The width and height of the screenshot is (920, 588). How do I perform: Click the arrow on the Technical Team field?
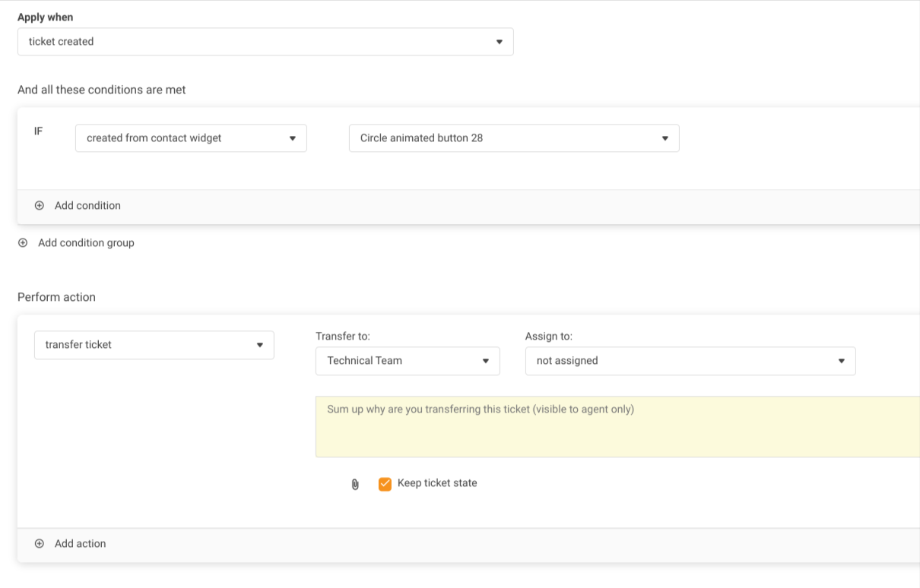tap(485, 361)
